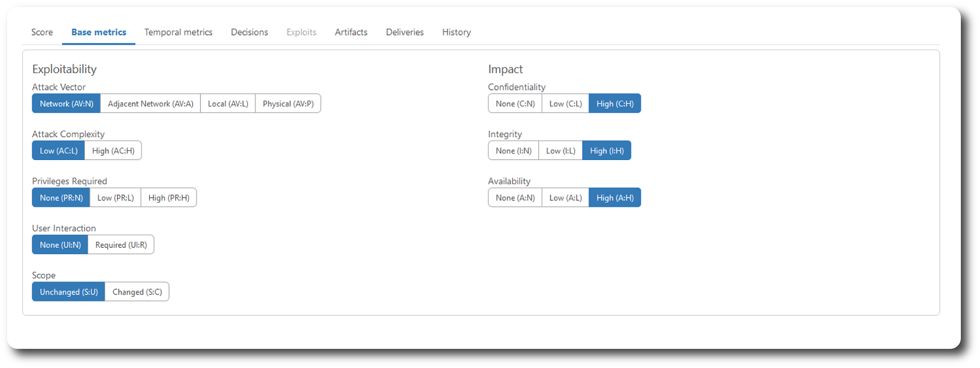Open the Temporal metrics tab
The image size is (980, 368).
click(x=178, y=32)
